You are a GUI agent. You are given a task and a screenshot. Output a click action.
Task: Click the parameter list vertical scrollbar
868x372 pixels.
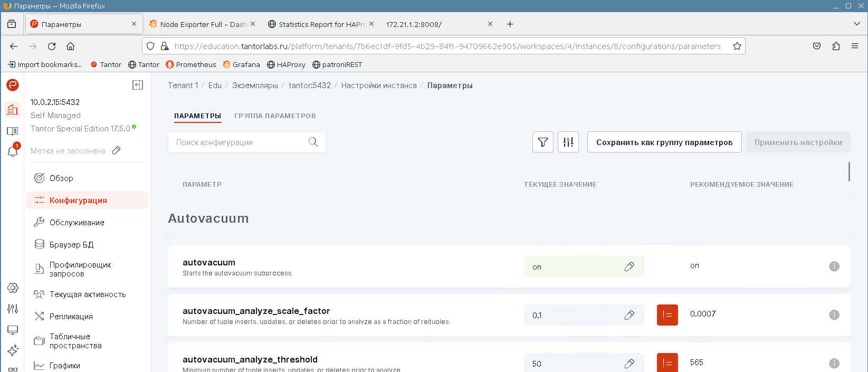click(849, 172)
